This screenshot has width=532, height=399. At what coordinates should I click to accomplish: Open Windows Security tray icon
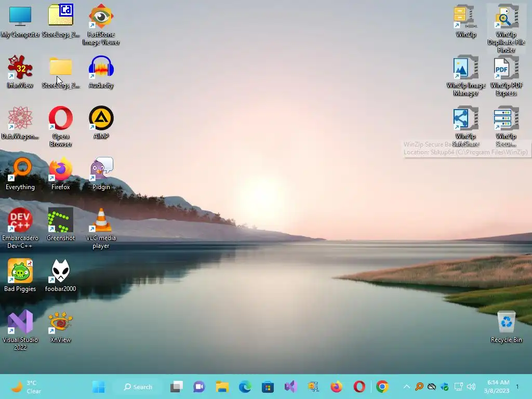pos(445,387)
